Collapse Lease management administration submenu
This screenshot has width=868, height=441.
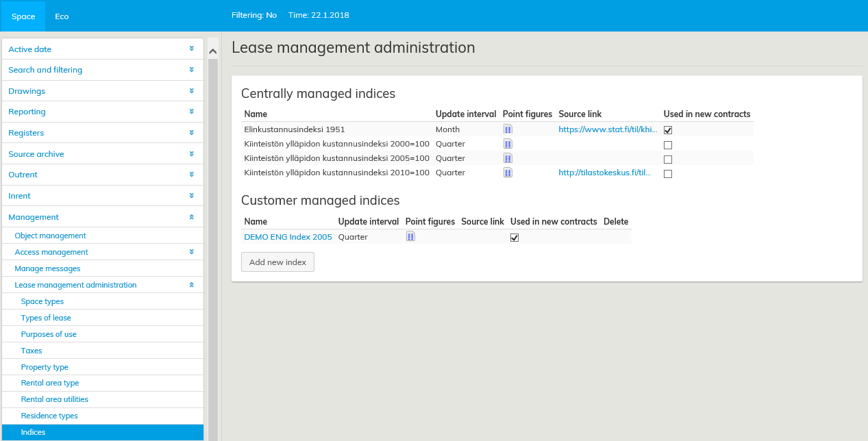point(192,285)
